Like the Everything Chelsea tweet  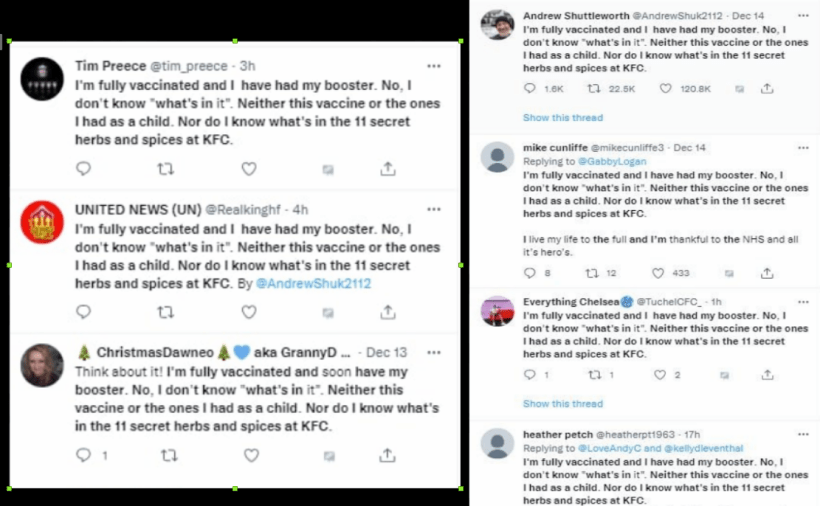point(658,375)
